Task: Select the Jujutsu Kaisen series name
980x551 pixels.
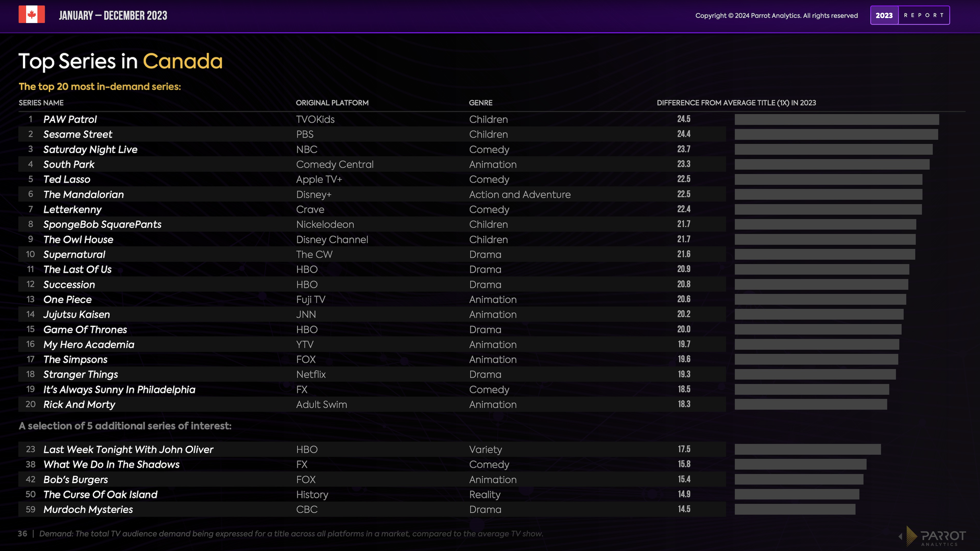Action: 77,315
